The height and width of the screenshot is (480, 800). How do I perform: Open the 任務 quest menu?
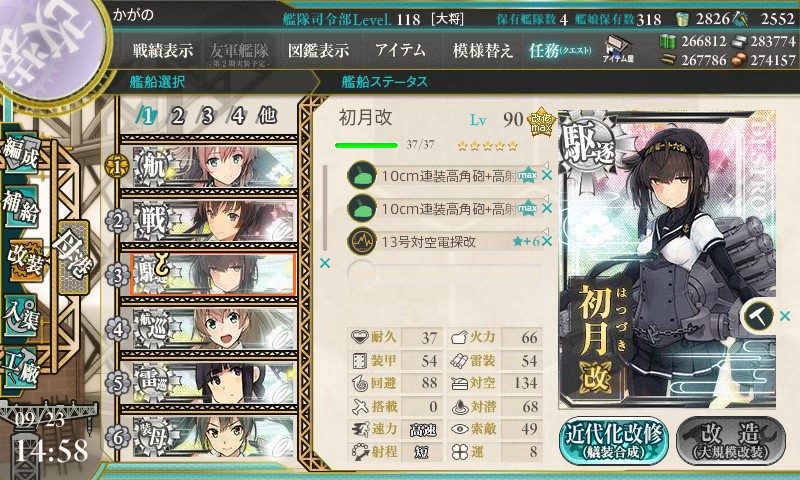560,50
